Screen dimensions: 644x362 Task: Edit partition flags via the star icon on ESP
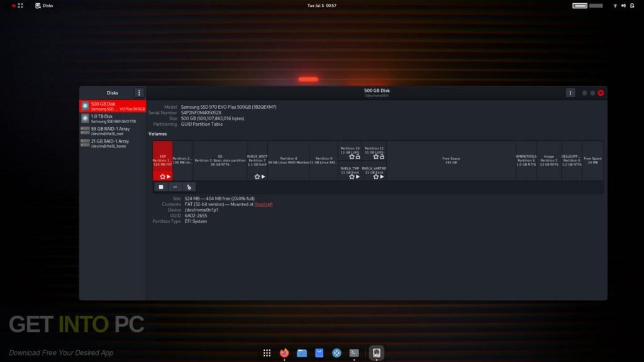[x=162, y=177]
